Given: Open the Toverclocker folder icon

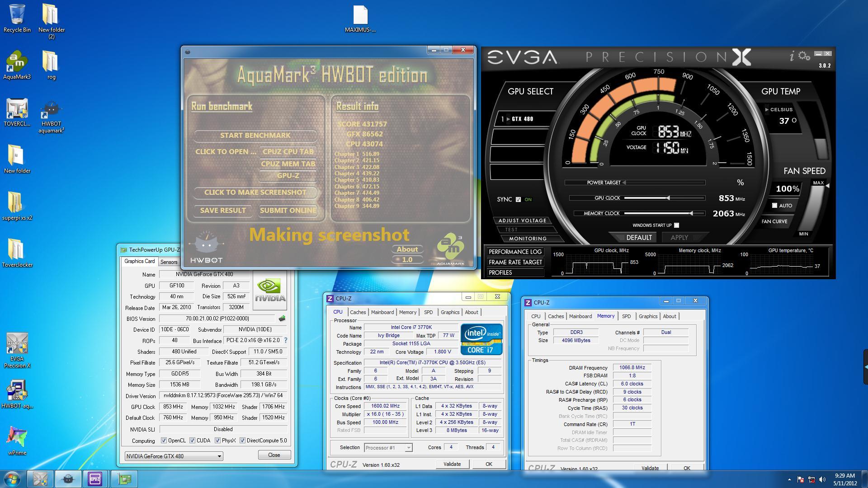Looking at the screenshot, I should [x=17, y=253].
